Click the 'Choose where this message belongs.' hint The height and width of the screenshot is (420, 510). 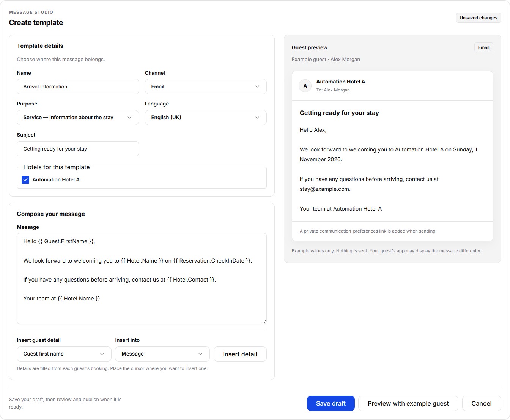pyautogui.click(x=61, y=59)
